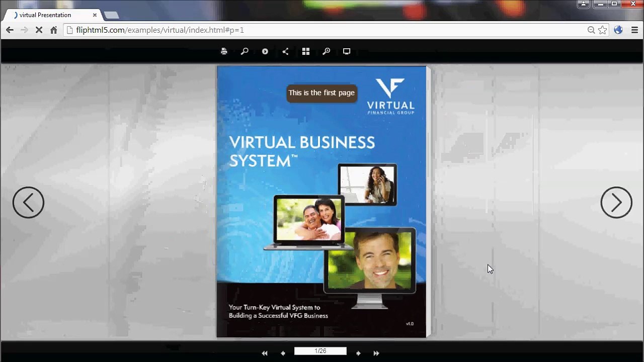The image size is (644, 362).
Task: Click the Chrome user profile icon
Action: click(584, 4)
